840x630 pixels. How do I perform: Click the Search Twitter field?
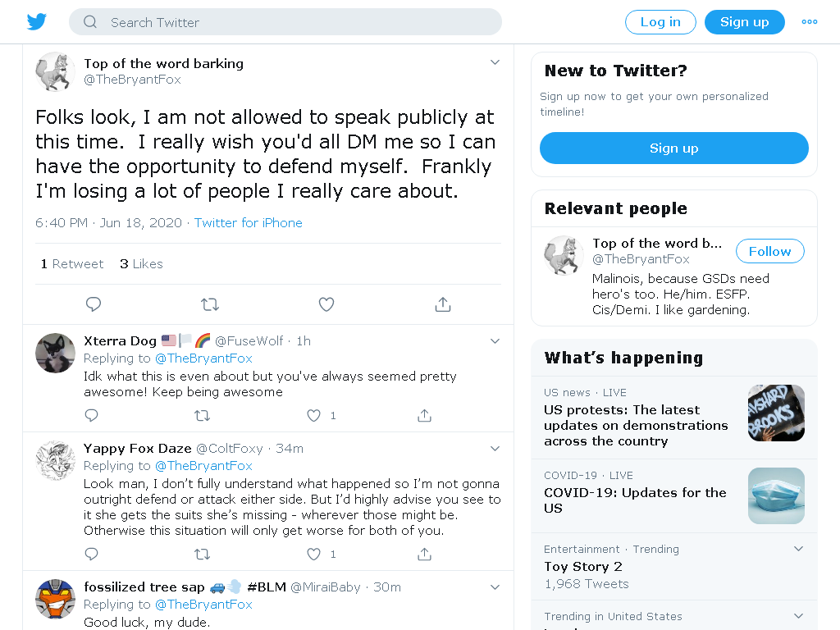click(x=285, y=22)
